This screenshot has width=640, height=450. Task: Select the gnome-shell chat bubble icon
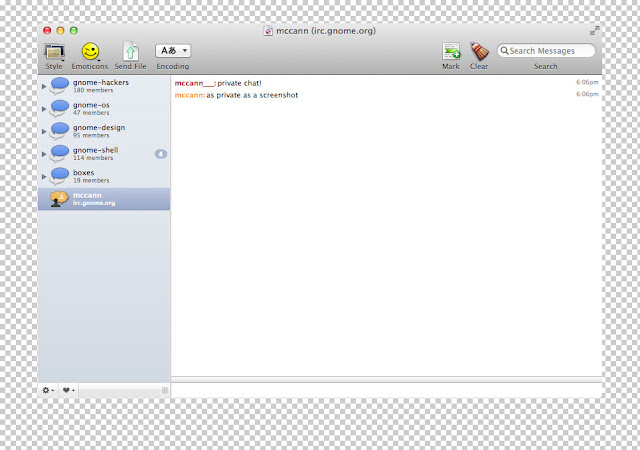click(59, 153)
